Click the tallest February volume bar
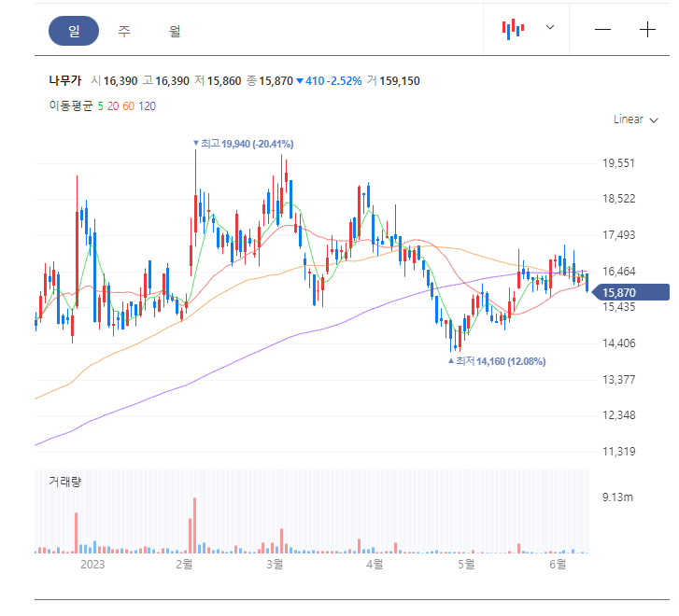 tap(195, 525)
